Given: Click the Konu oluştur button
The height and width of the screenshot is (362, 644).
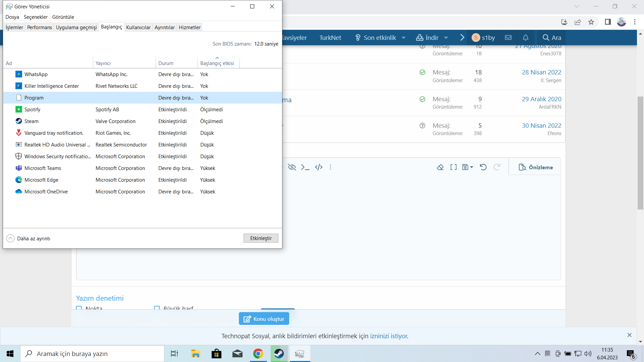Looking at the screenshot, I should [x=264, y=319].
